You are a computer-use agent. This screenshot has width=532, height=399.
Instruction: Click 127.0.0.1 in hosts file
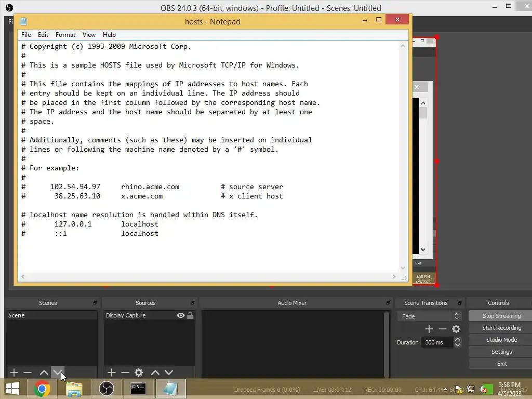point(73,224)
